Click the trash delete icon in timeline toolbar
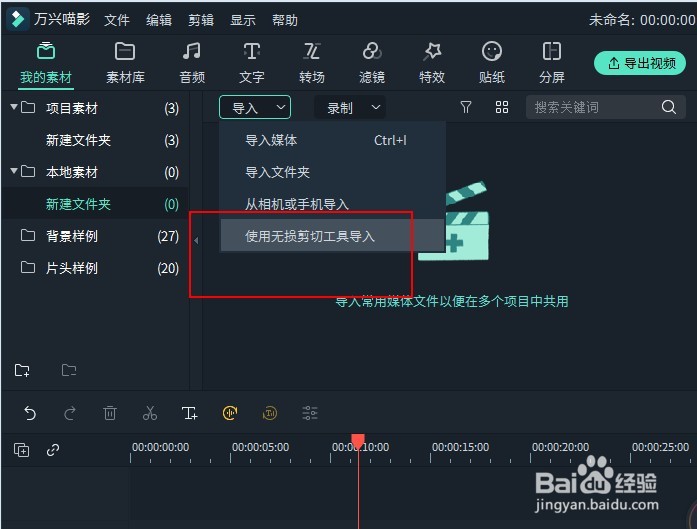Image resolution: width=697 pixels, height=529 pixels. tap(110, 413)
